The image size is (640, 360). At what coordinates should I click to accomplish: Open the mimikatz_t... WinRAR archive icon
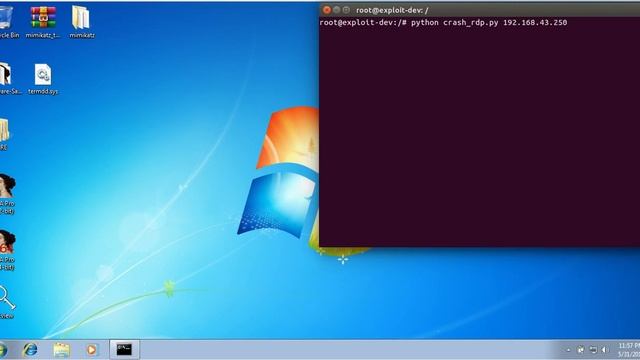point(43,21)
